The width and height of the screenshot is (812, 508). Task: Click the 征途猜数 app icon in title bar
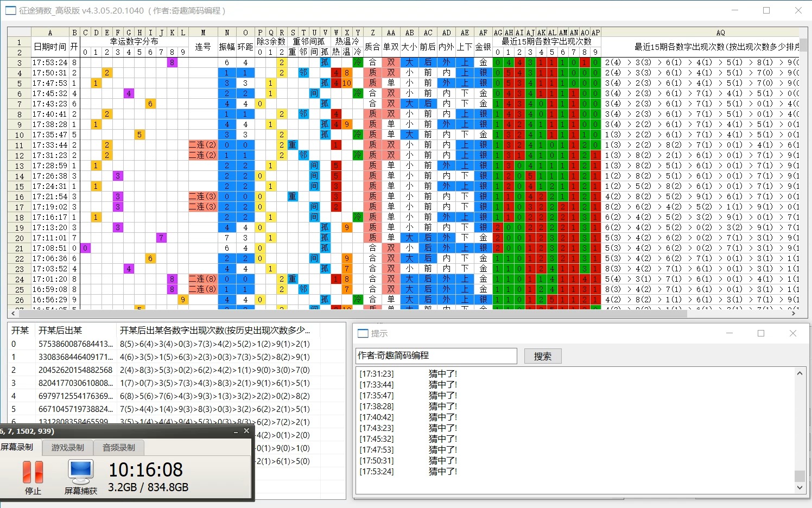tap(10, 10)
